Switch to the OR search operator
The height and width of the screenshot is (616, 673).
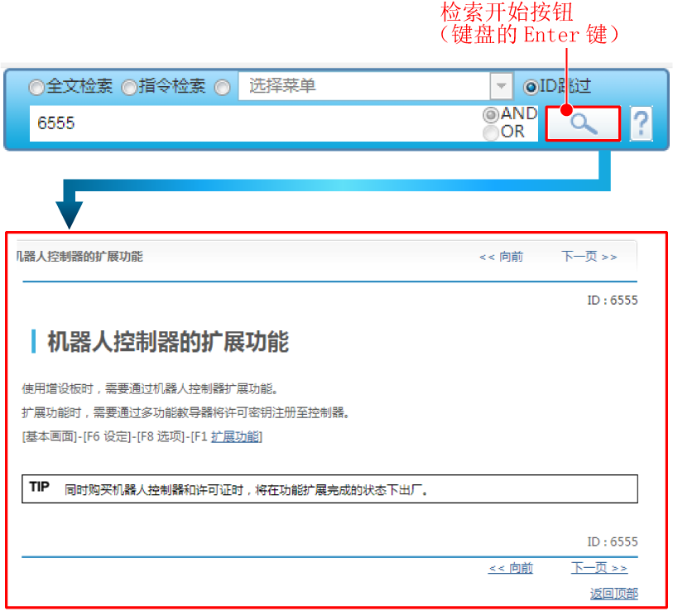click(x=491, y=132)
